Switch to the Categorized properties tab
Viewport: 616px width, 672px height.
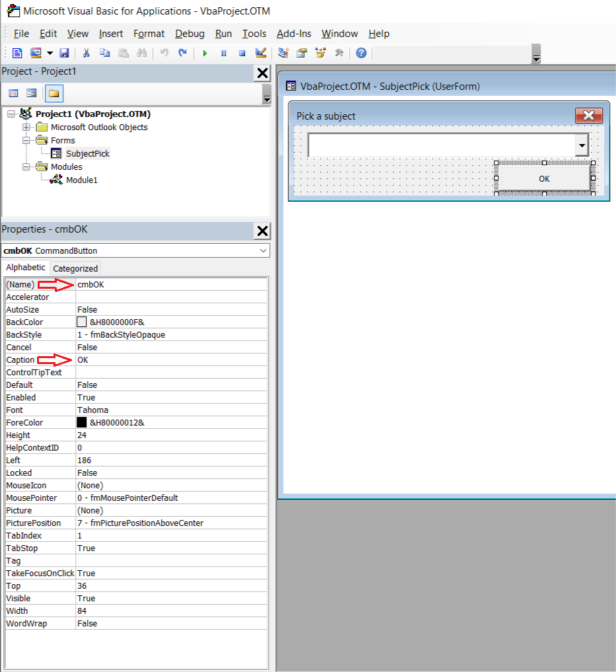click(75, 269)
